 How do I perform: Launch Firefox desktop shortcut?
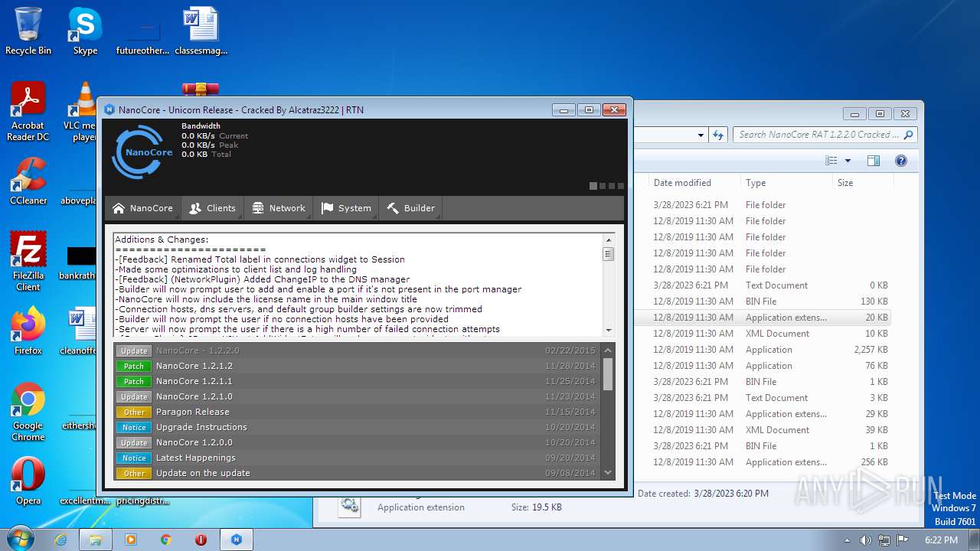pyautogui.click(x=28, y=331)
